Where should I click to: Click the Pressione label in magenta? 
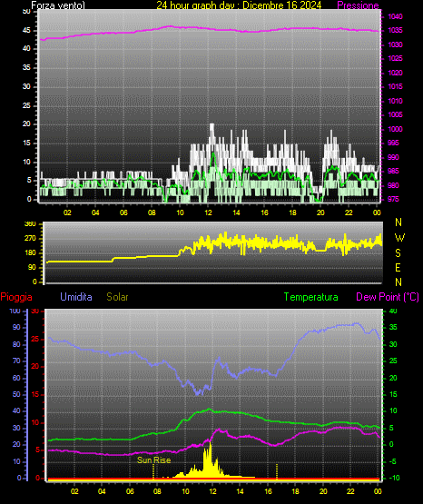pos(358,5)
